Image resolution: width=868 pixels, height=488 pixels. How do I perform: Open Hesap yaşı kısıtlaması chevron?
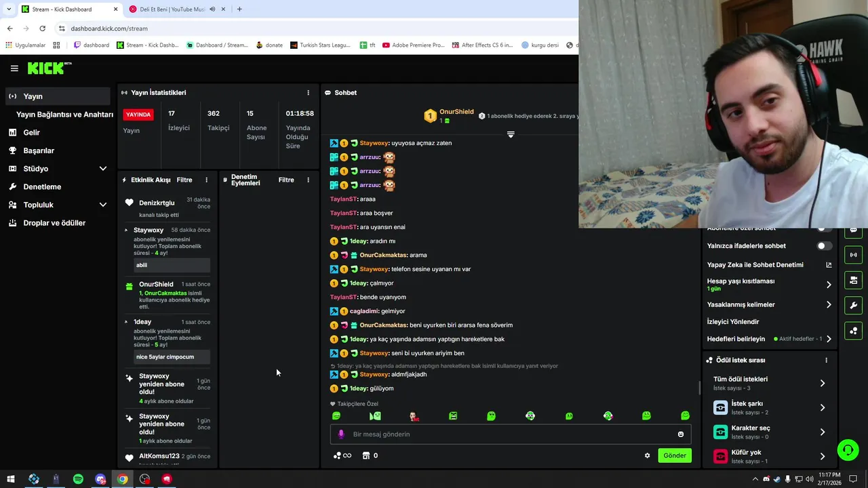tap(829, 285)
